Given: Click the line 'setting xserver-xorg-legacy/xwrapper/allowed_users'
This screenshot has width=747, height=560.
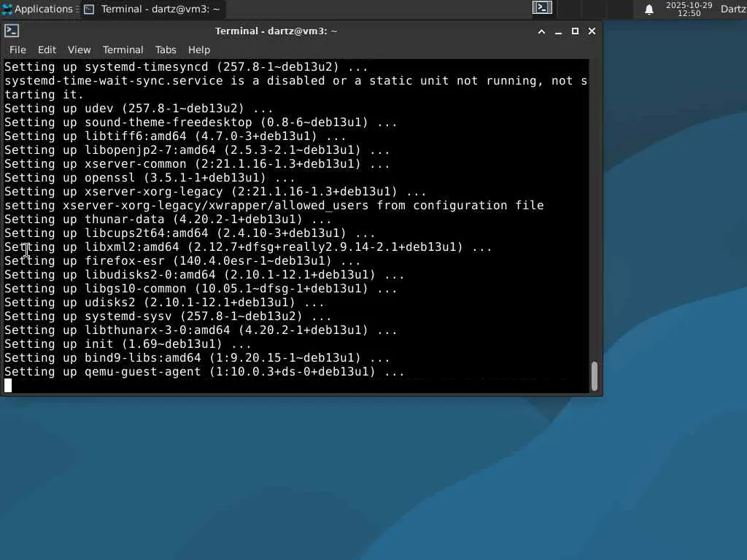Looking at the screenshot, I should click(x=274, y=205).
